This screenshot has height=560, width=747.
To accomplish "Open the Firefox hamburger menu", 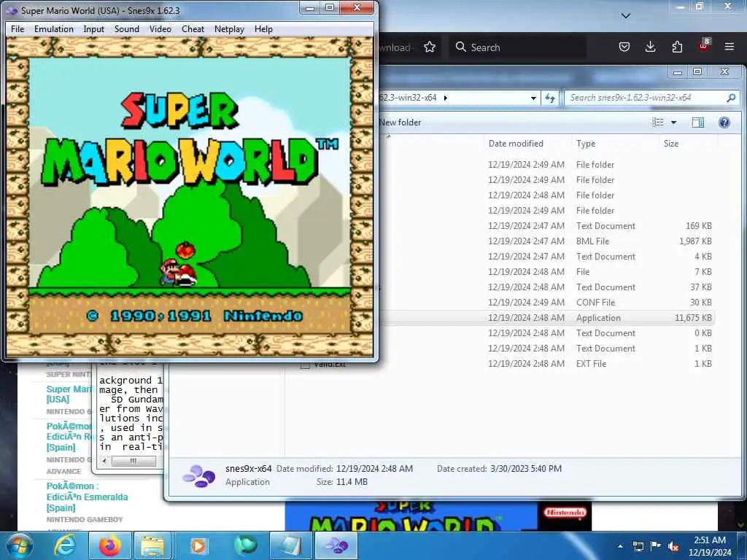I will [729, 47].
